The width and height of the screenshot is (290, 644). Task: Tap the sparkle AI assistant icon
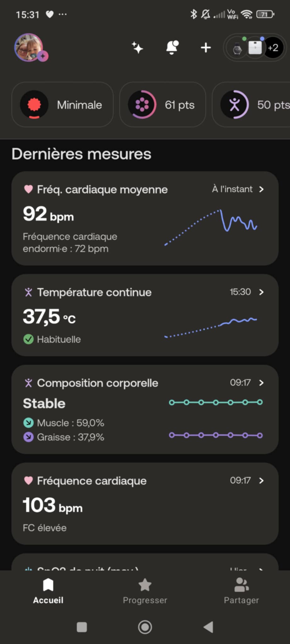(x=137, y=48)
